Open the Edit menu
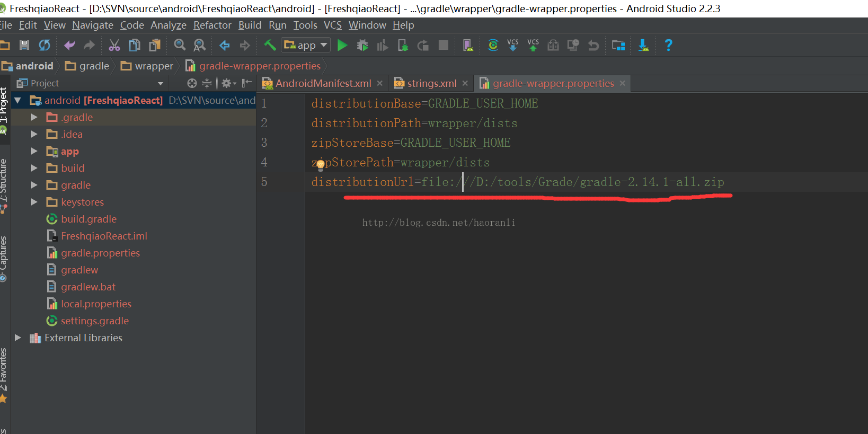Screen dimensions: 868x434 tap(28, 25)
